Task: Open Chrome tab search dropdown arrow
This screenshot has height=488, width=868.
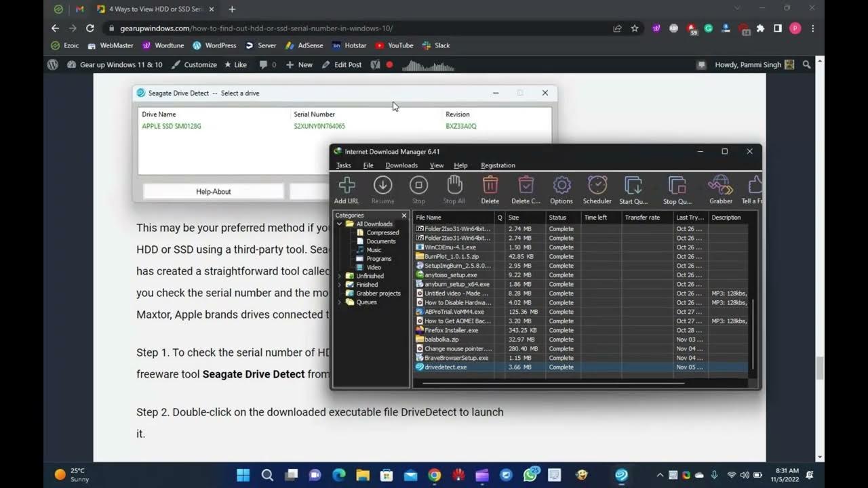Action: (x=737, y=8)
